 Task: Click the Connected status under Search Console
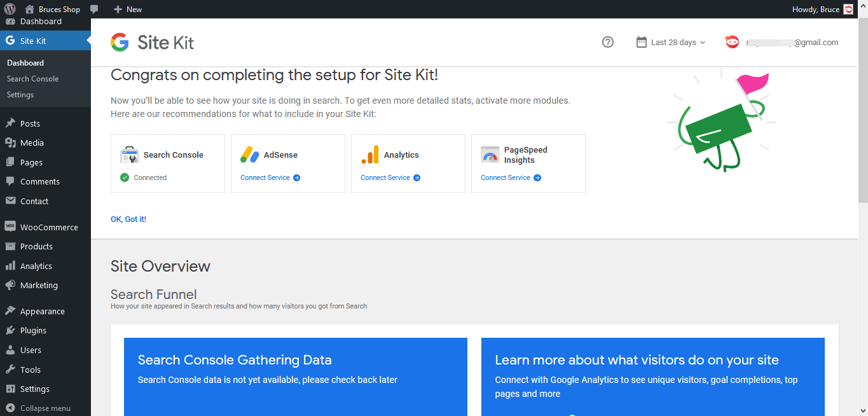(144, 177)
